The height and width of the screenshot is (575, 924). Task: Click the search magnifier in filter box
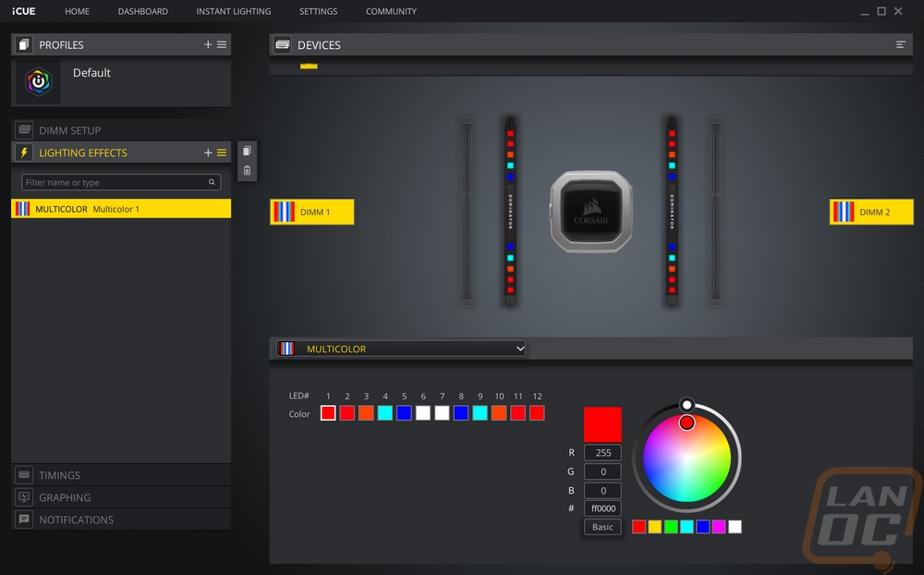(x=212, y=182)
